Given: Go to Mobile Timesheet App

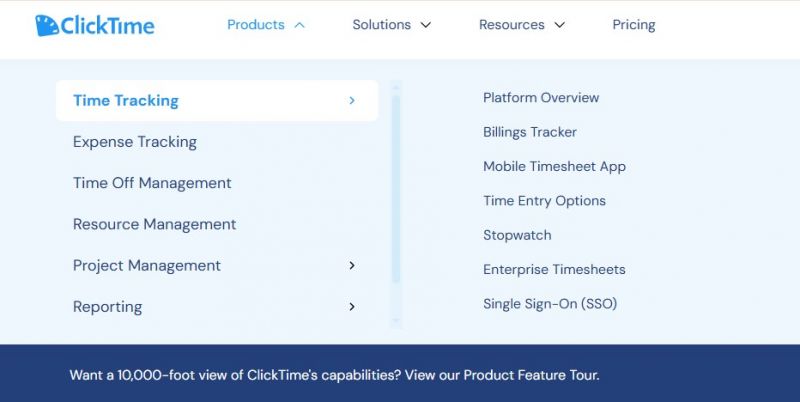Looking at the screenshot, I should pyautogui.click(x=554, y=167).
